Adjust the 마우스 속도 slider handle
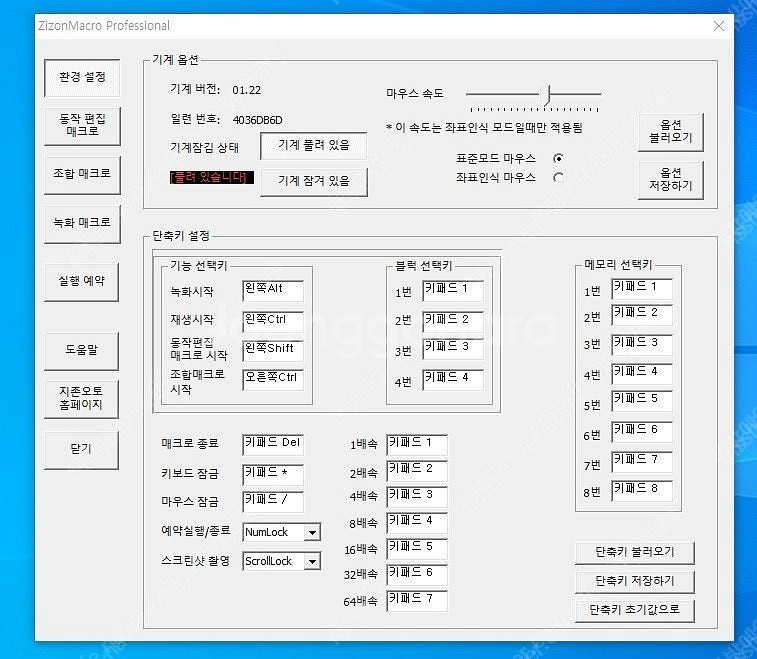This screenshot has width=757, height=659. tap(545, 94)
